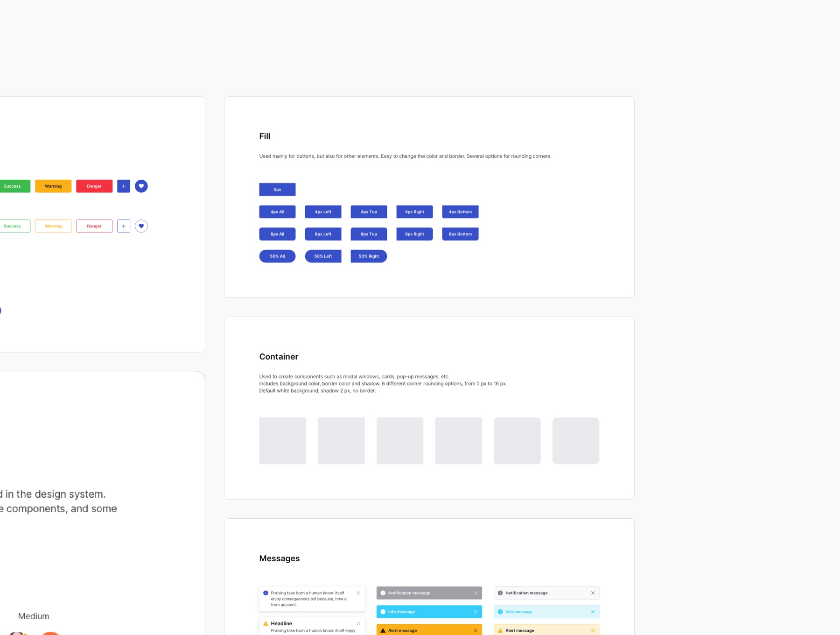Click the outlined plus icon button
The image size is (840, 635).
click(x=124, y=226)
